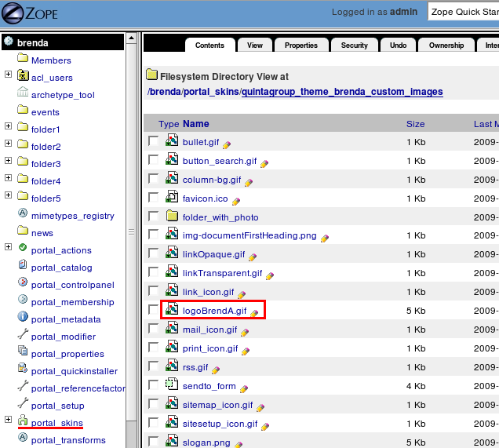Open the Undo tab
The image size is (499, 448).
click(398, 46)
